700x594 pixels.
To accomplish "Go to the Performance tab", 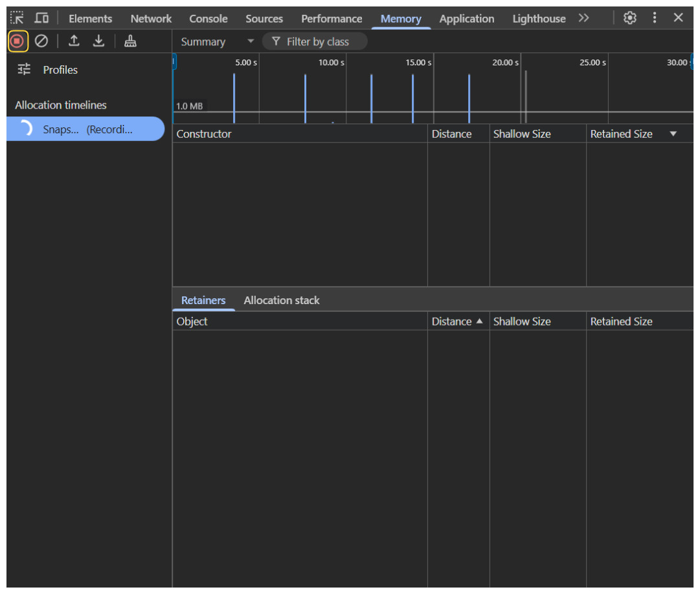I will point(332,19).
